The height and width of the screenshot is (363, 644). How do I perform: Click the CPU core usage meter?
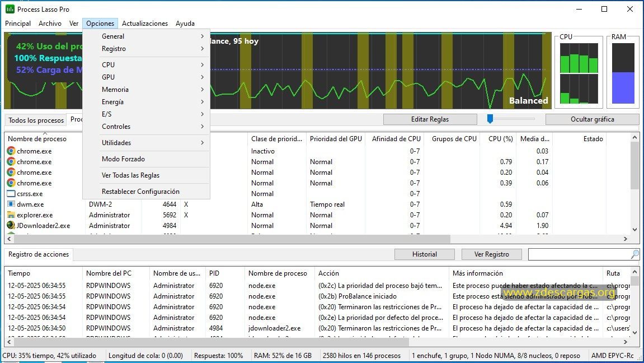(579, 73)
